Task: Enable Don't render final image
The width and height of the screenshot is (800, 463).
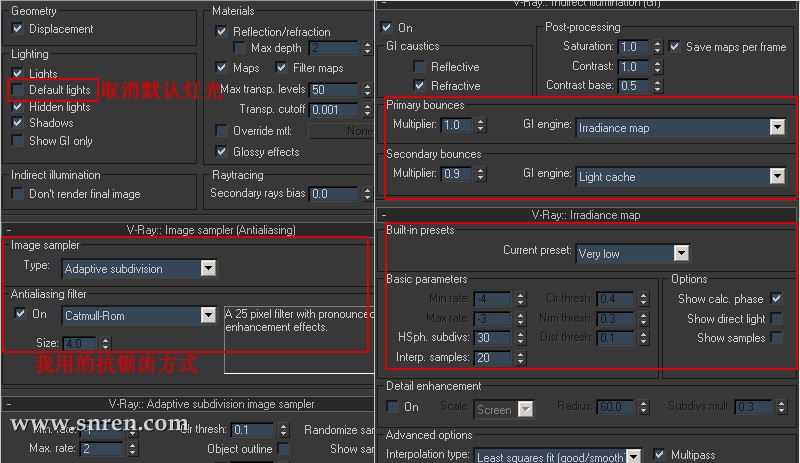Action: 17,193
